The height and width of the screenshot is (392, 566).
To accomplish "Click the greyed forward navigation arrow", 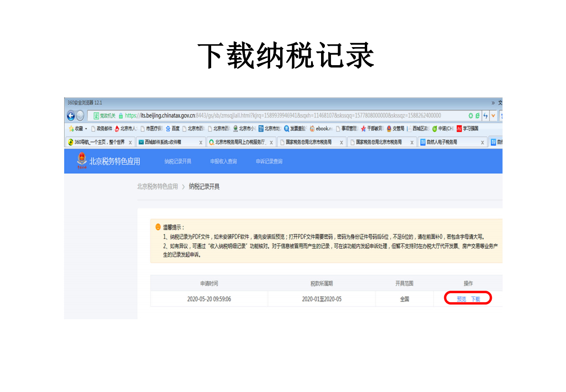I will pyautogui.click(x=80, y=116).
